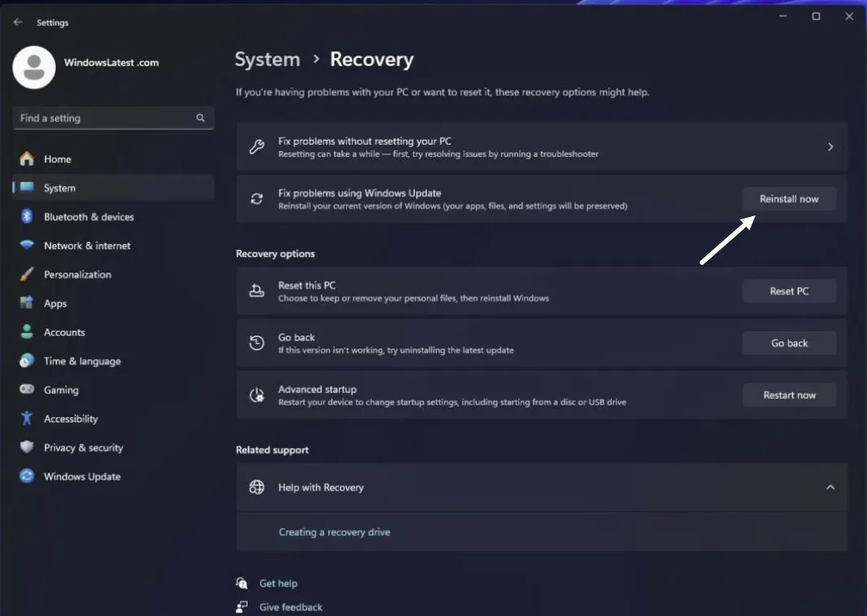The image size is (867, 616).
Task: Click the Reset this PC title text
Action: 307,285
